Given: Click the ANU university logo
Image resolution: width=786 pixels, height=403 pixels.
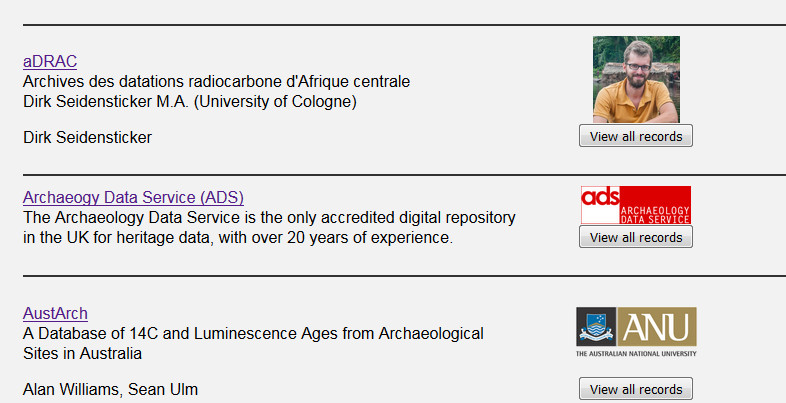Looking at the screenshot, I should (636, 331).
